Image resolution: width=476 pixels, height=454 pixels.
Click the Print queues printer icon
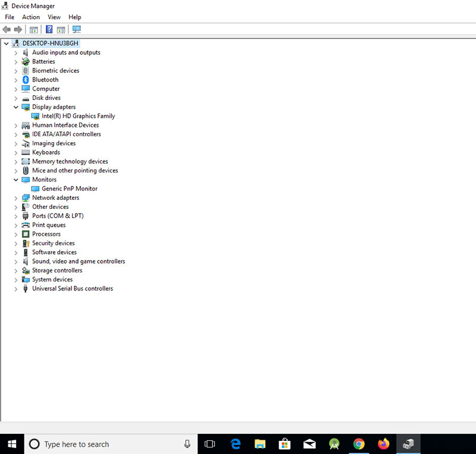[x=26, y=225]
